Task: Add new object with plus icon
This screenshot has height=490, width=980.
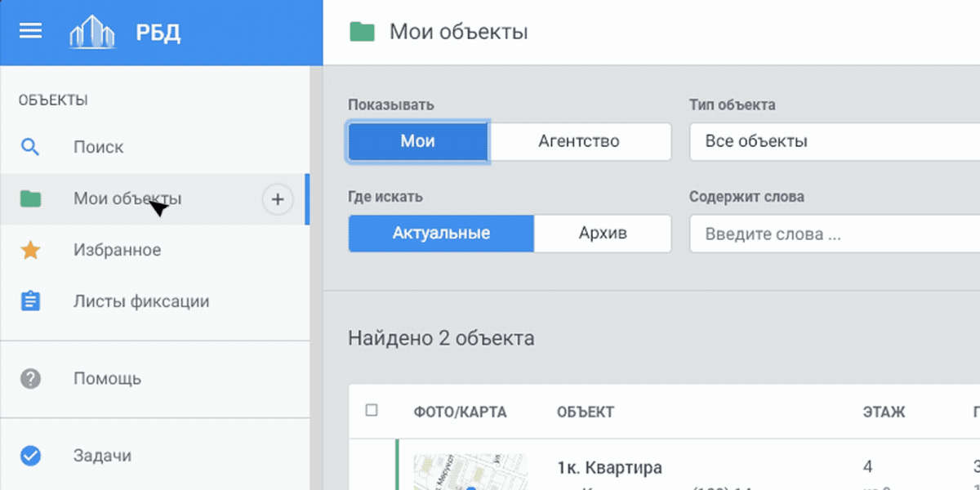Action: click(278, 198)
